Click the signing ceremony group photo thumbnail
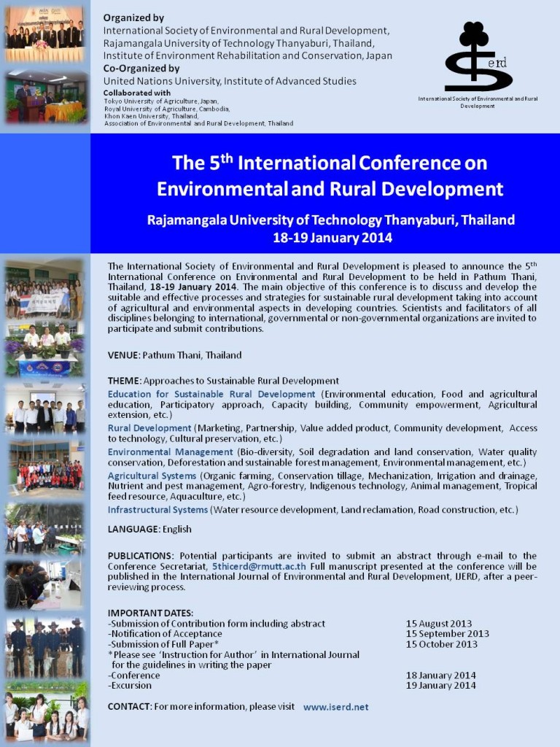The height and width of the screenshot is (747, 560). [x=44, y=34]
